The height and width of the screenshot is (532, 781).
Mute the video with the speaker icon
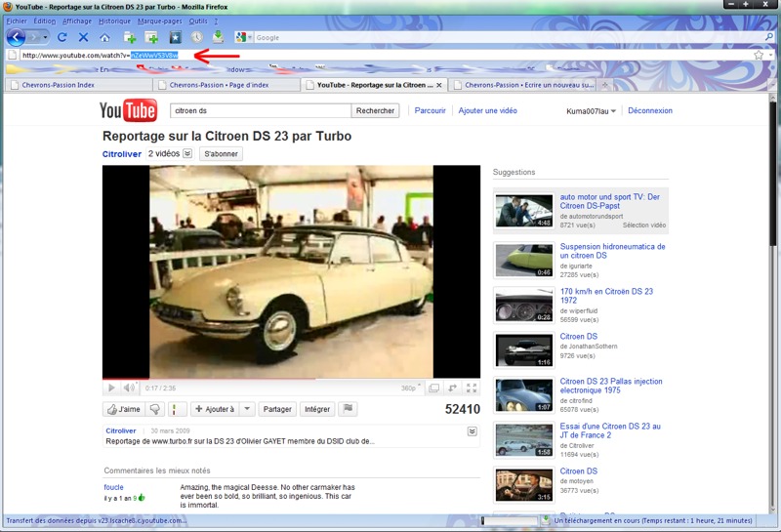click(x=130, y=388)
